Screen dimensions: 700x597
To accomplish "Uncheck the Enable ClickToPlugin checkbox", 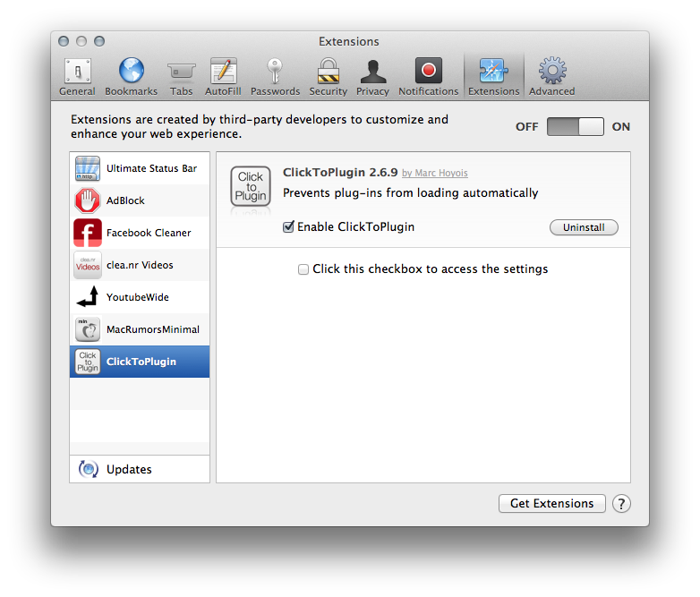I will (288, 227).
